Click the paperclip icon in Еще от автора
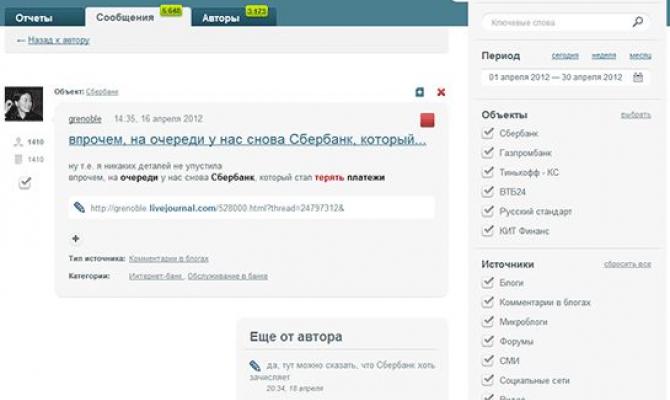This screenshot has width=670, height=400. (255, 365)
